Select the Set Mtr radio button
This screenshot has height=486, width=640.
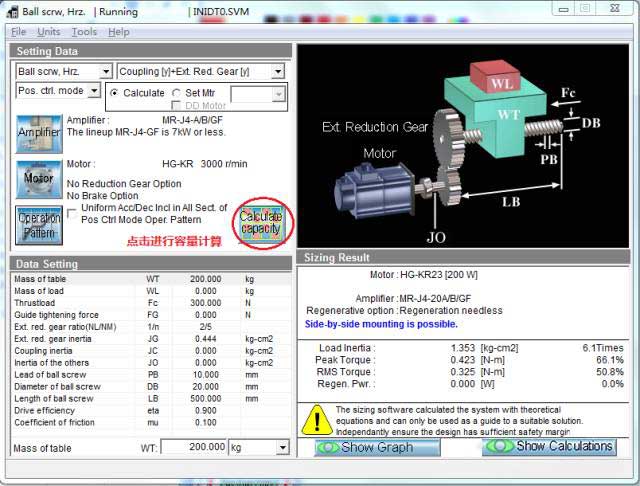(177, 93)
